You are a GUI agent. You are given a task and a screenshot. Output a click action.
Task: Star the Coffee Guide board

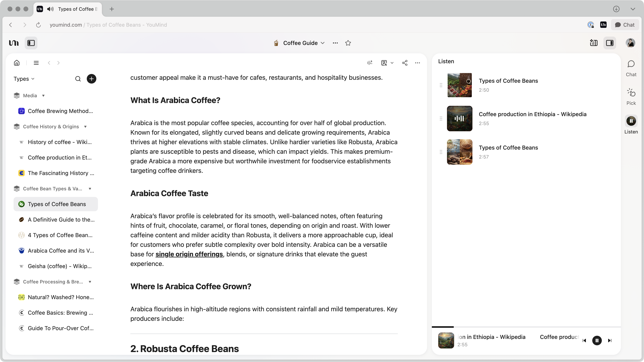pyautogui.click(x=348, y=43)
